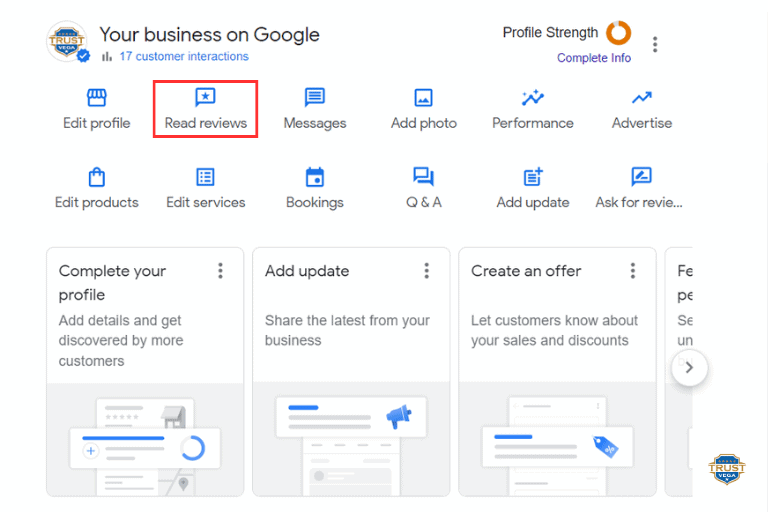Click the Create an offer card title
Viewport: 768px width, 512px height.
[x=526, y=271]
